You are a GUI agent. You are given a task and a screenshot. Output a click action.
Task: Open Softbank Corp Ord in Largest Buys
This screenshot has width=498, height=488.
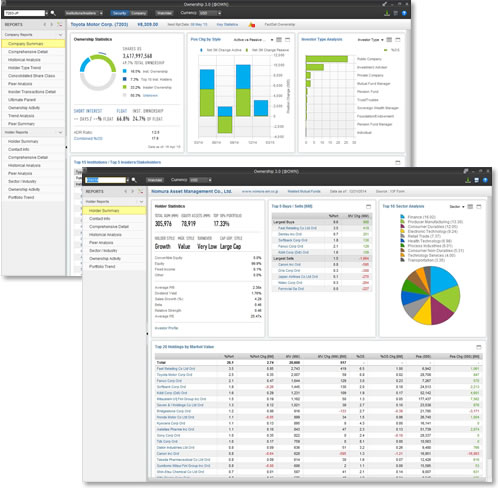coord(293,240)
